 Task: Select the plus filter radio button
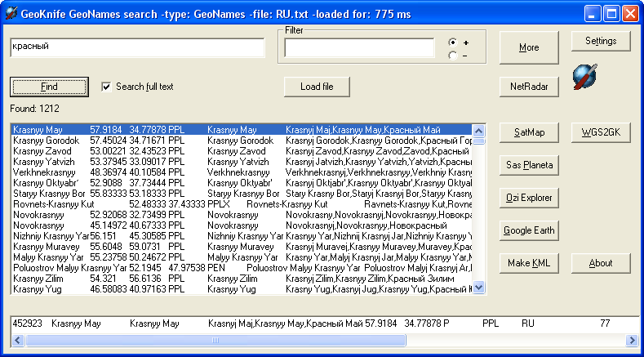(453, 42)
